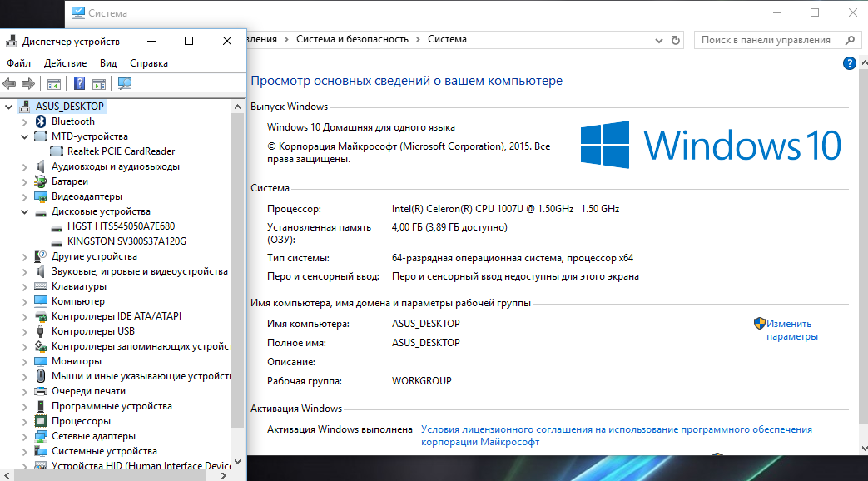Minimize the Диспетчер устройств window
This screenshot has width=868, height=481.
pyautogui.click(x=151, y=41)
